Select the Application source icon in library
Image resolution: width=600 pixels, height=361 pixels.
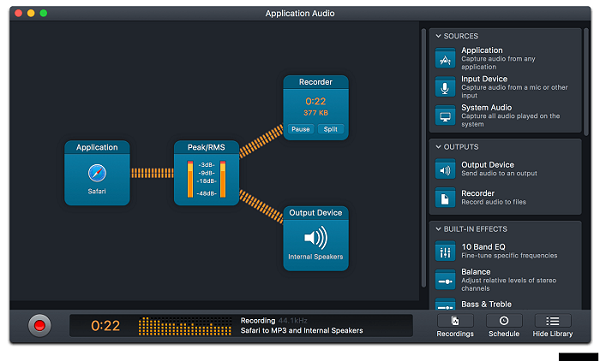click(445, 58)
